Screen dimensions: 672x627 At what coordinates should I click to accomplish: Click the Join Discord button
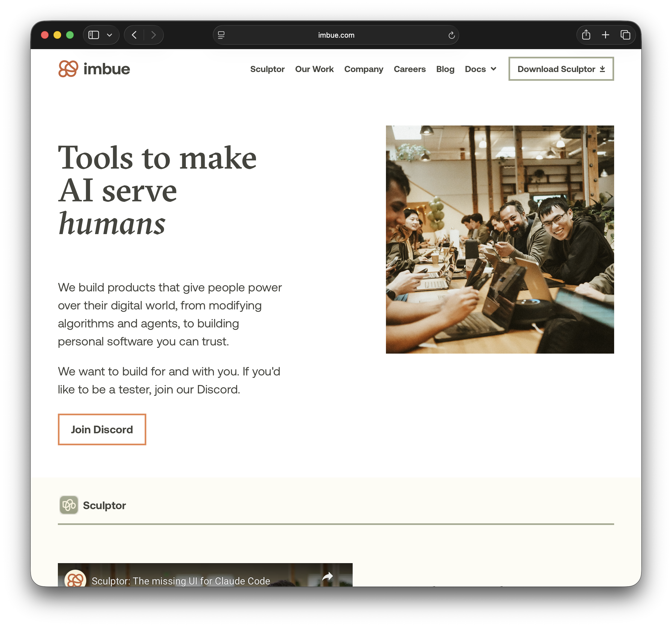(102, 429)
